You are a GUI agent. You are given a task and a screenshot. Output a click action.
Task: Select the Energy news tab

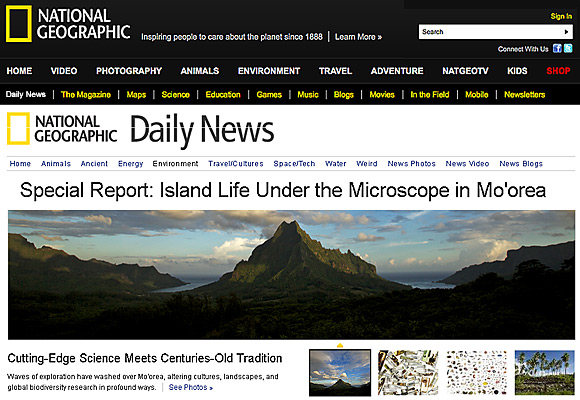[131, 164]
